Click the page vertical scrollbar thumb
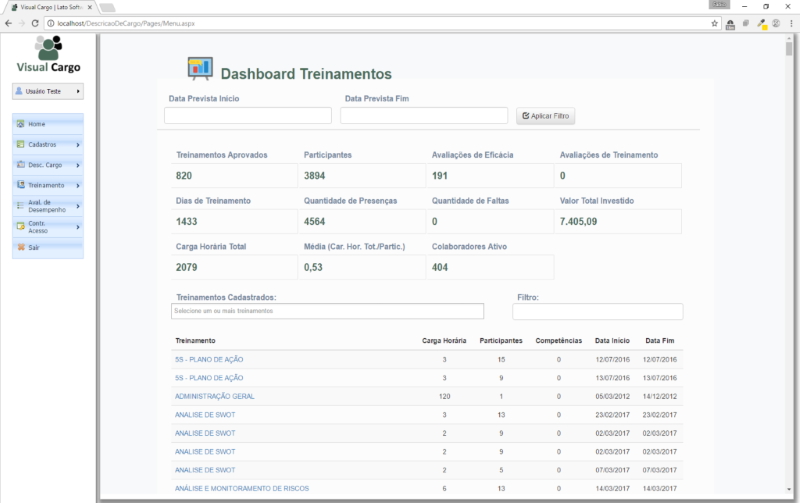 [789, 48]
